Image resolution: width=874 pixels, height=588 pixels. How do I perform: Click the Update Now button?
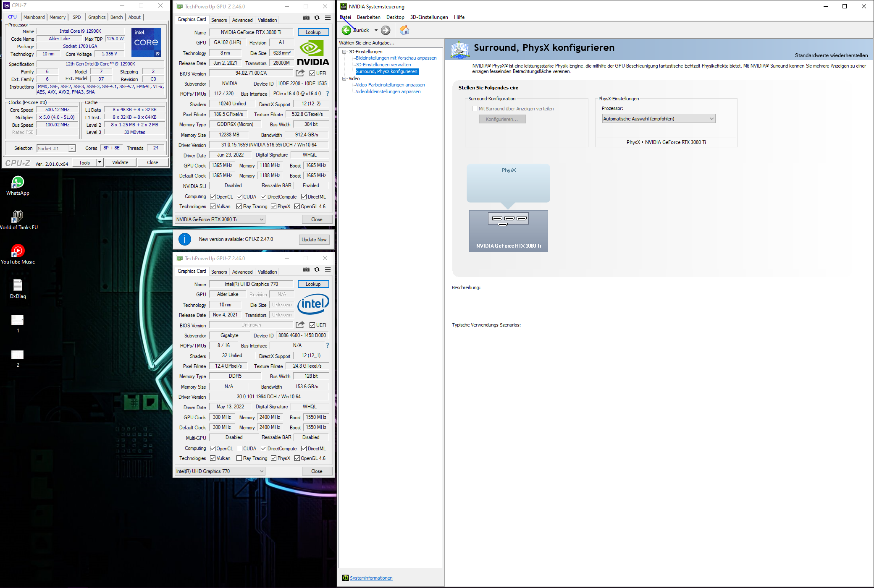coord(314,240)
